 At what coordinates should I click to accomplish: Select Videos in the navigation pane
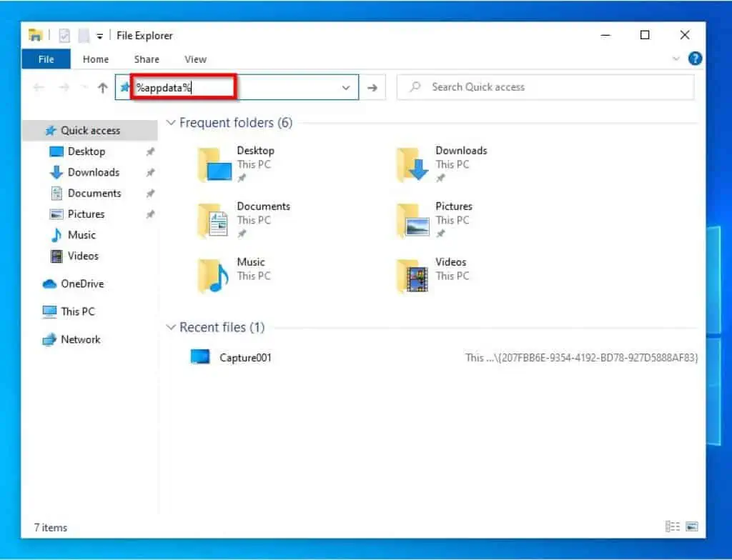[x=83, y=256]
